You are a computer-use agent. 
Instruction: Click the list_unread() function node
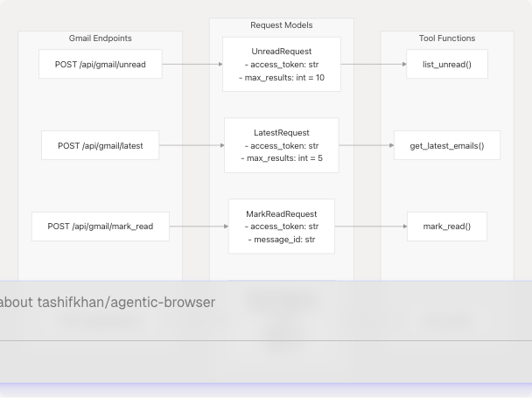tap(447, 64)
